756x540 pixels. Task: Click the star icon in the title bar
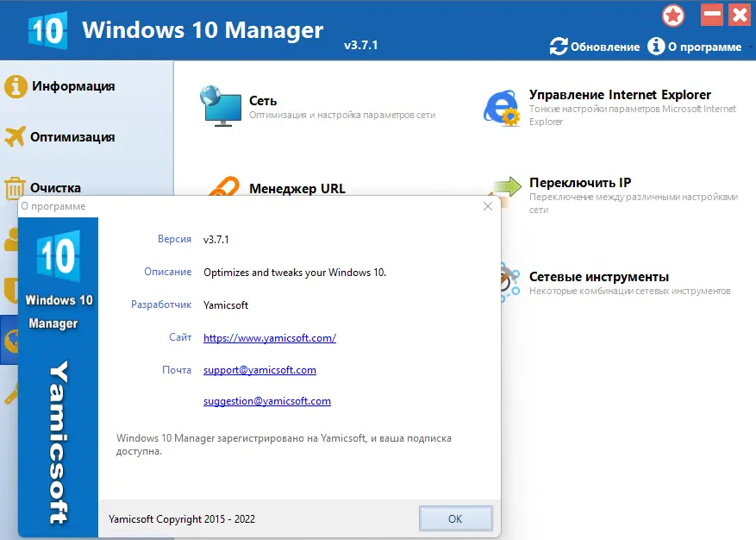[x=673, y=15]
